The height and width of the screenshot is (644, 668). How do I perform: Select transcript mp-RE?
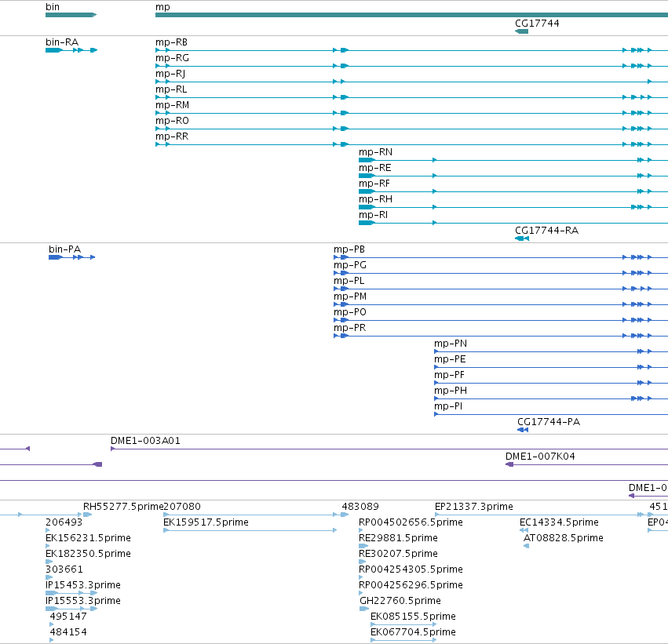pos(375,168)
